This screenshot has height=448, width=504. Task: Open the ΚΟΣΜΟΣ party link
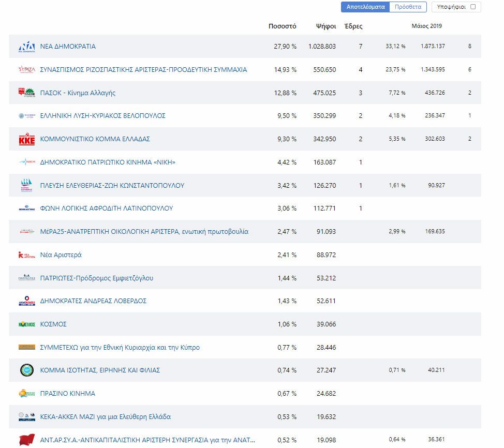[53, 324]
